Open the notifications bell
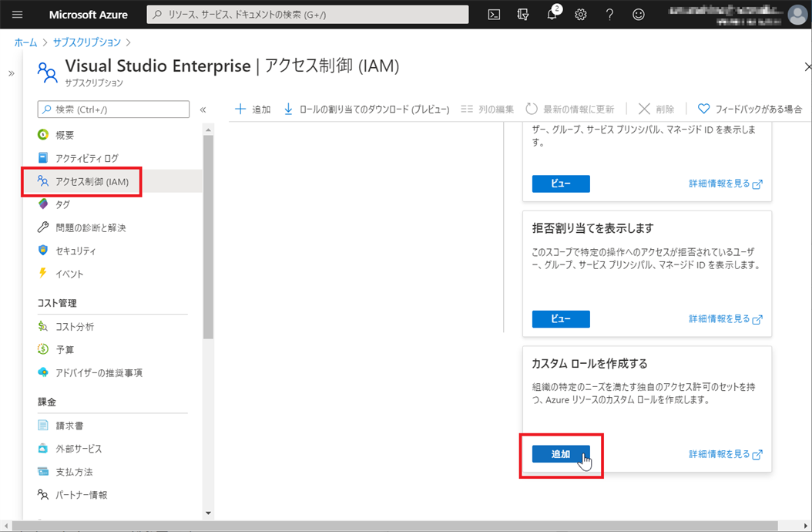This screenshot has width=812, height=532. pos(552,15)
